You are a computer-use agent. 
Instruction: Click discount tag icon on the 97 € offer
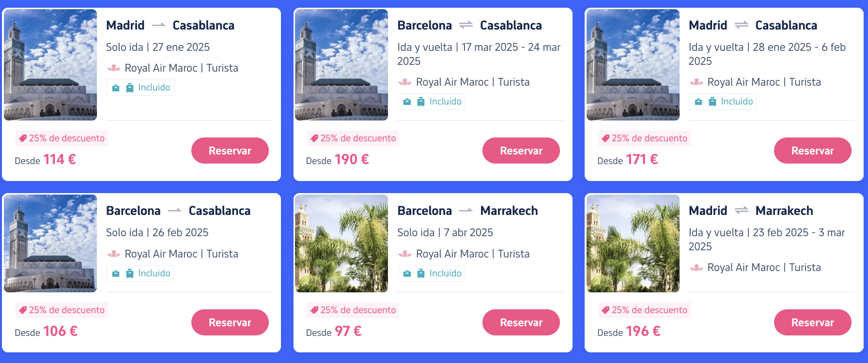coord(314,310)
